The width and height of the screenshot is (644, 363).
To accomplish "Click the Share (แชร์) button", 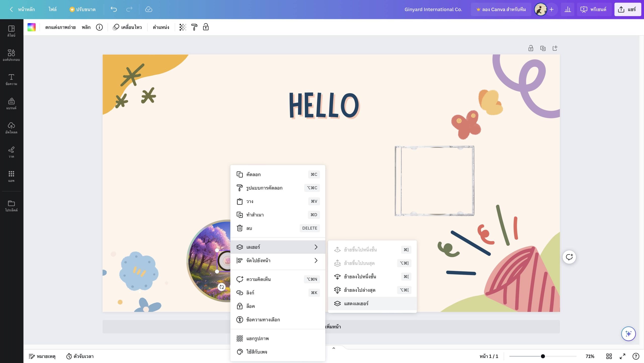I will click(x=627, y=10).
